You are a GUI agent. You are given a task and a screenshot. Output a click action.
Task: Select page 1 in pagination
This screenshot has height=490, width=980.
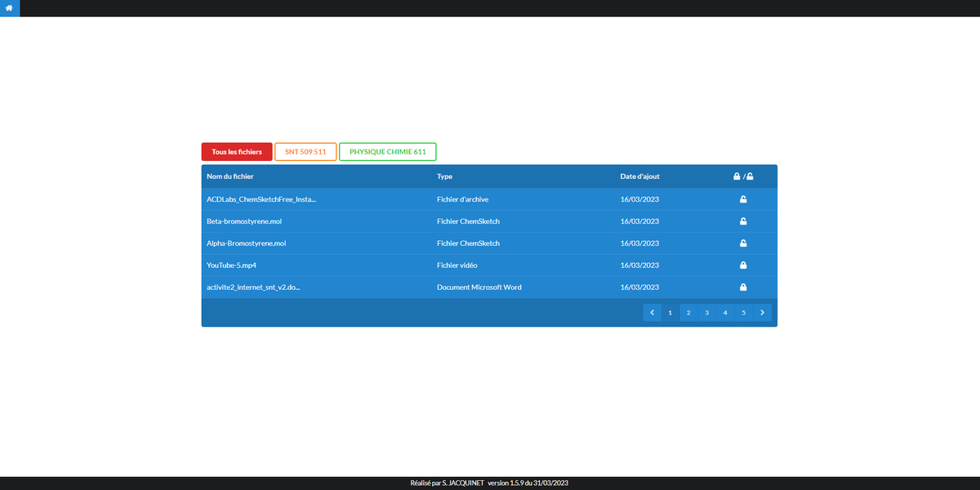click(670, 313)
